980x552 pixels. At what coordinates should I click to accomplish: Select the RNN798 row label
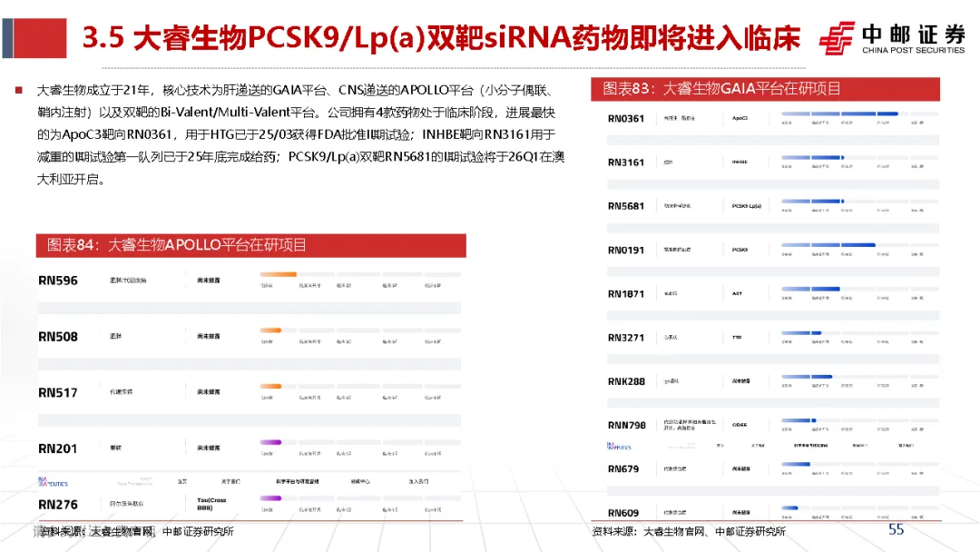tap(627, 425)
